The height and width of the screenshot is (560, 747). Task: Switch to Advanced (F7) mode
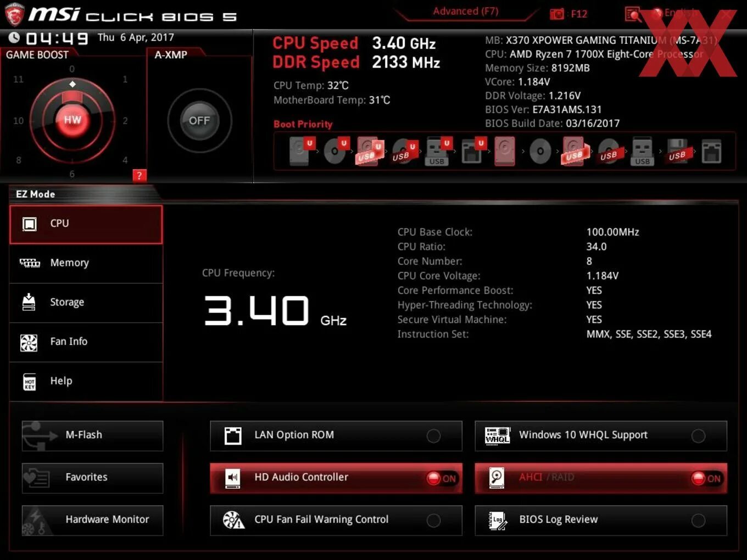(x=466, y=11)
